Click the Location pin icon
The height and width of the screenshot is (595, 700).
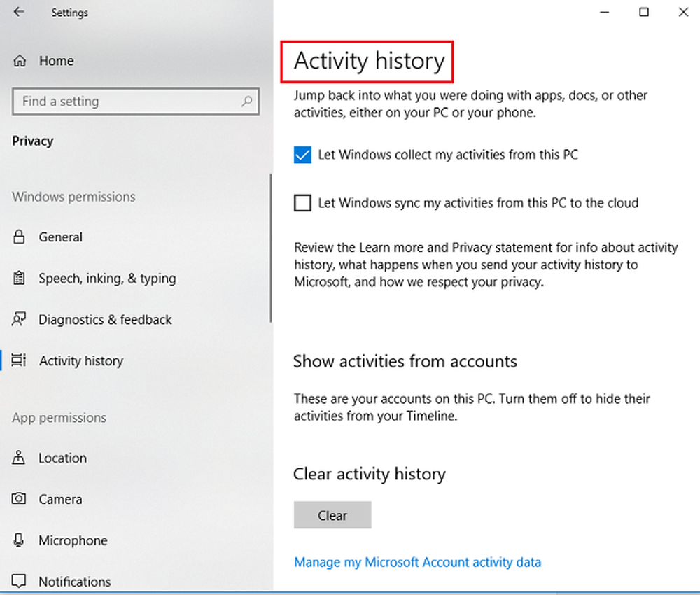tap(19, 458)
